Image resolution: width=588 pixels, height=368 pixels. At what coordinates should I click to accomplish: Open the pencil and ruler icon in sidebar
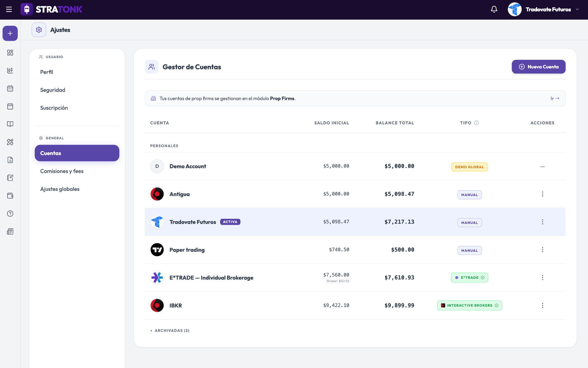(10, 142)
